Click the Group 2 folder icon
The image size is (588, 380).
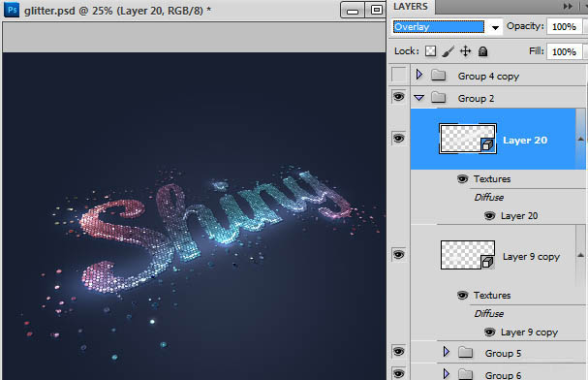[x=438, y=98]
